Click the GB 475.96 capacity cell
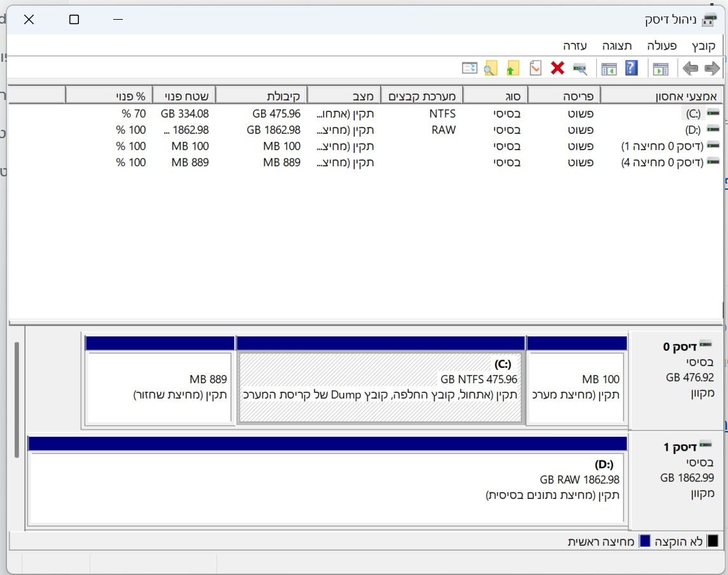 (276, 114)
